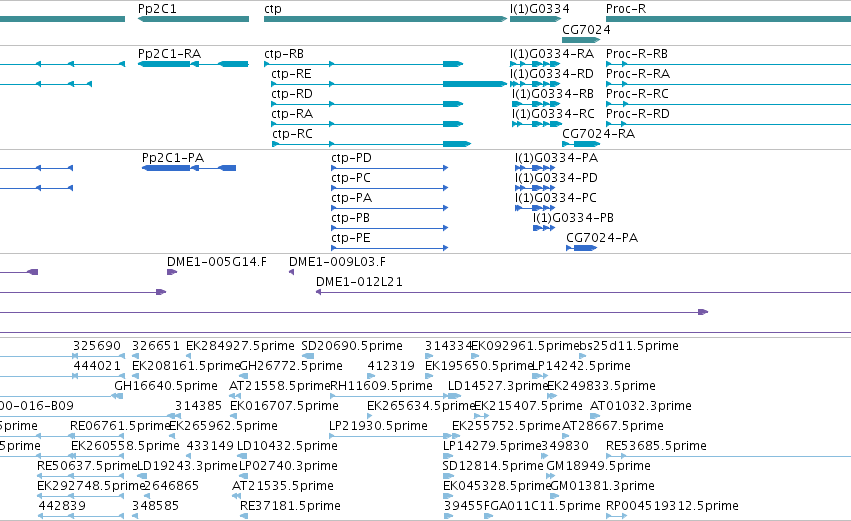
Task: Click EST 314334 label
Action: coord(448,346)
